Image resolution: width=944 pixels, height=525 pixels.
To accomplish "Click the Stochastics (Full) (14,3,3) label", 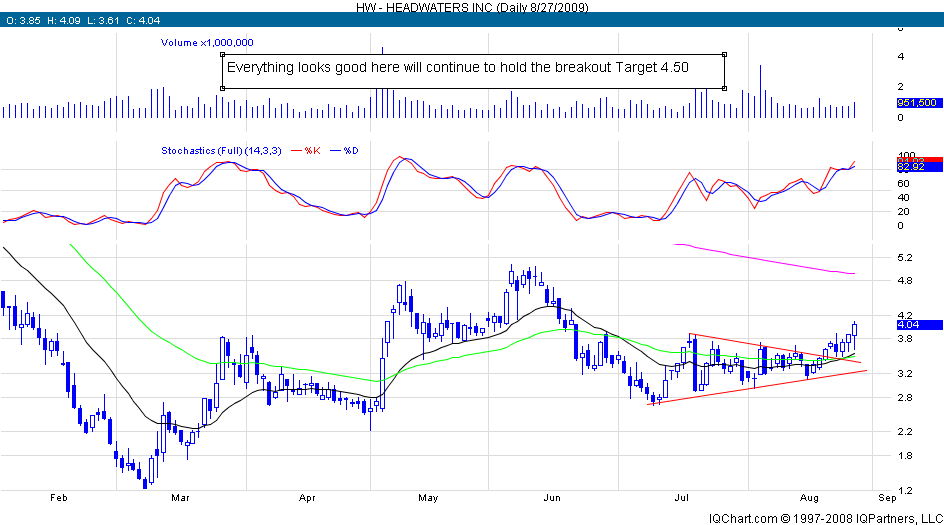I will [x=221, y=151].
